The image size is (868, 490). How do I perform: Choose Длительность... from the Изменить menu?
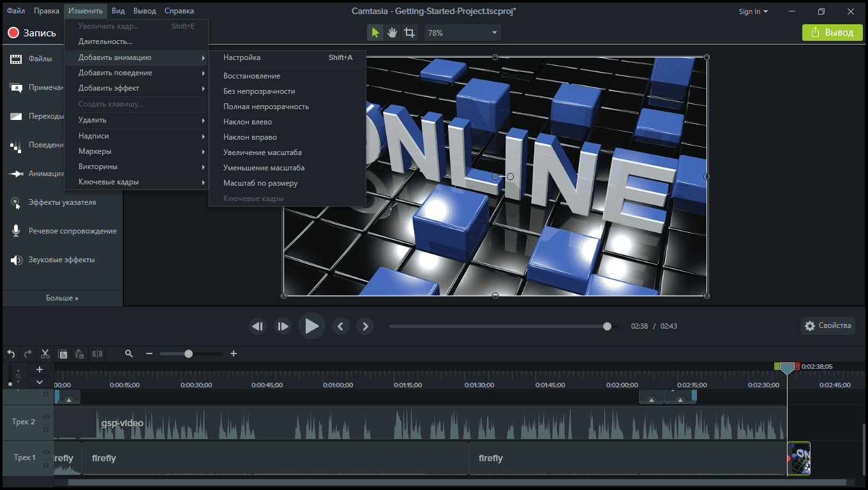[136, 41]
